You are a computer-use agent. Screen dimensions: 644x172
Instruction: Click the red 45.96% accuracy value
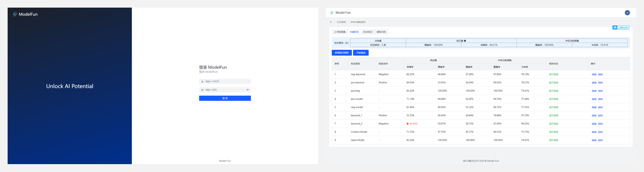coord(413,124)
